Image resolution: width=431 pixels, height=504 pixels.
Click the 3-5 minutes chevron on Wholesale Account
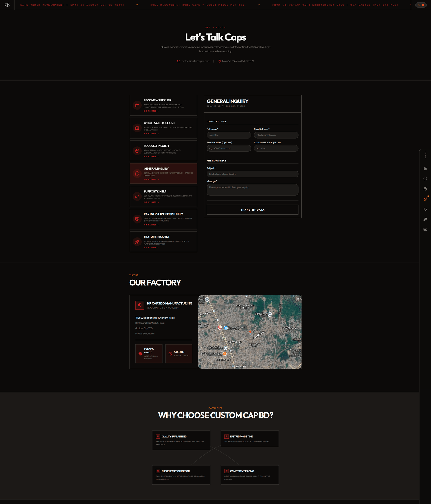[158, 134]
